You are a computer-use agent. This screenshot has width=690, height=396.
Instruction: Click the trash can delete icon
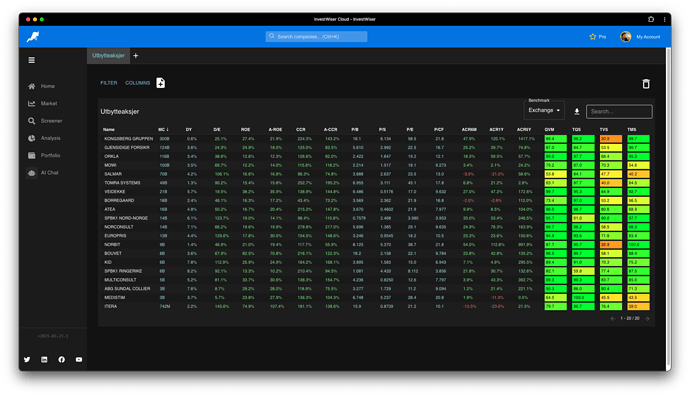646,84
